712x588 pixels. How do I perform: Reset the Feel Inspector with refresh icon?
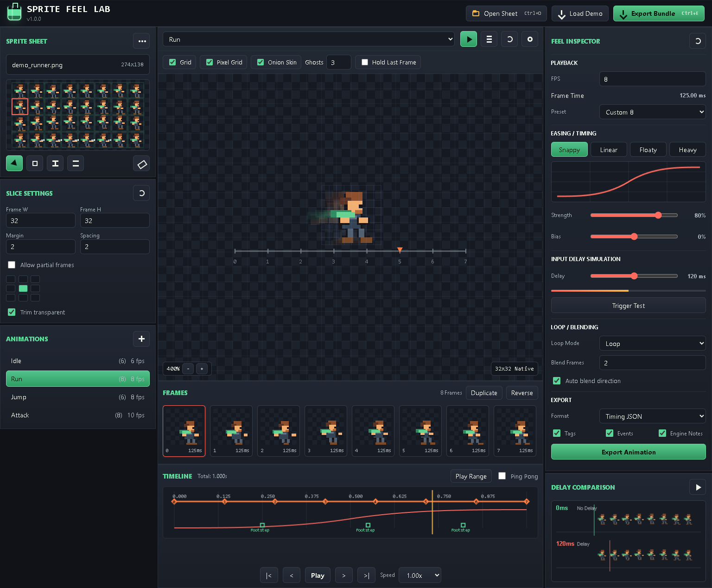(698, 41)
